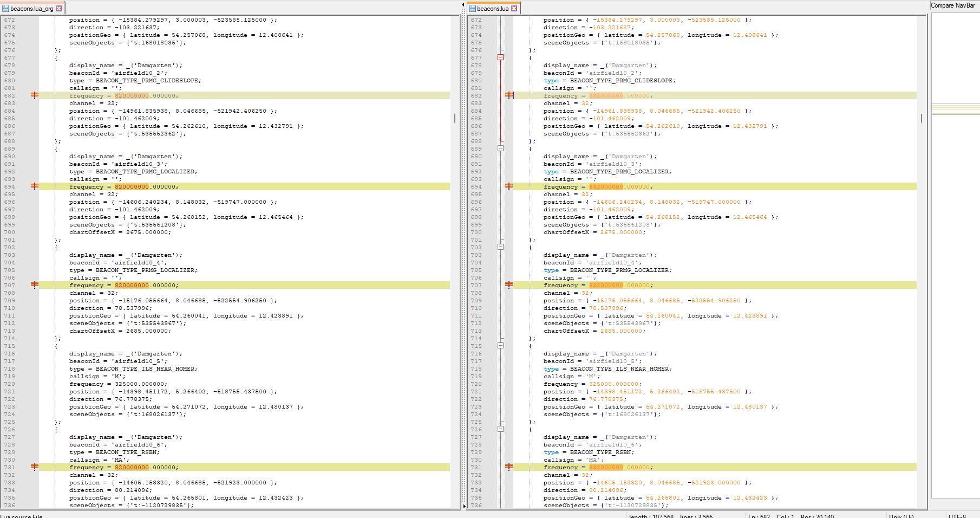The width and height of the screenshot is (980, 518).
Task: Click 'BEACON_TYPE_ILS_NEAR_HOMER' in right pane
Action: point(619,368)
